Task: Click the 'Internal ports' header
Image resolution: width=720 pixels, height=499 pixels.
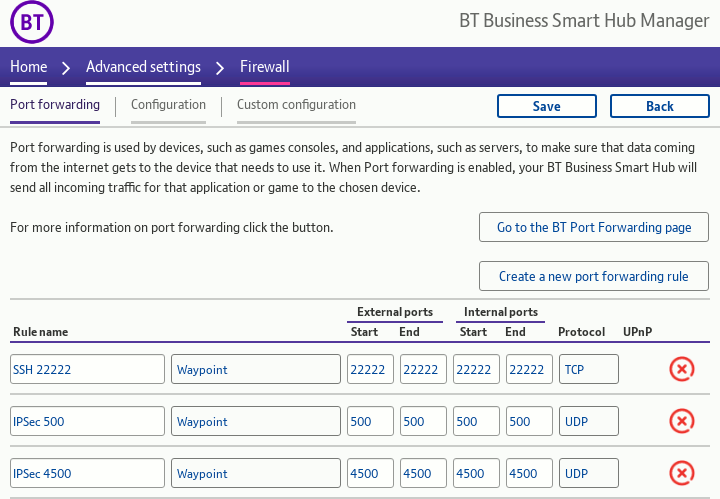Action: 501,312
